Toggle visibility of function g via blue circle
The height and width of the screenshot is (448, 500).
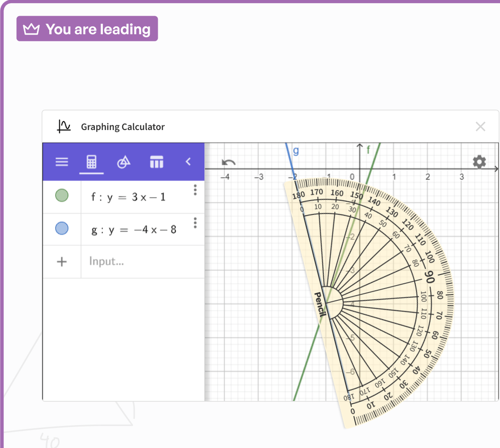tap(62, 228)
